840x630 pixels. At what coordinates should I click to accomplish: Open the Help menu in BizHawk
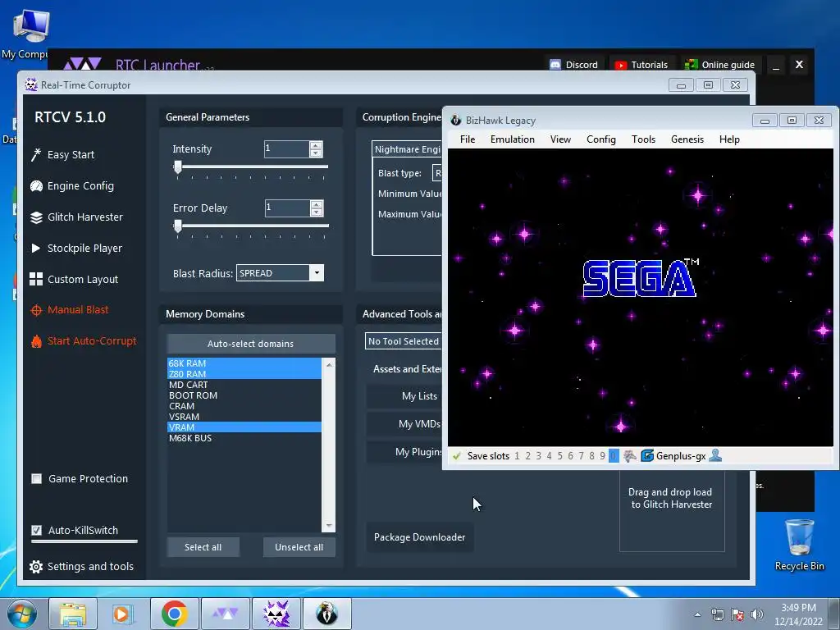coord(729,139)
